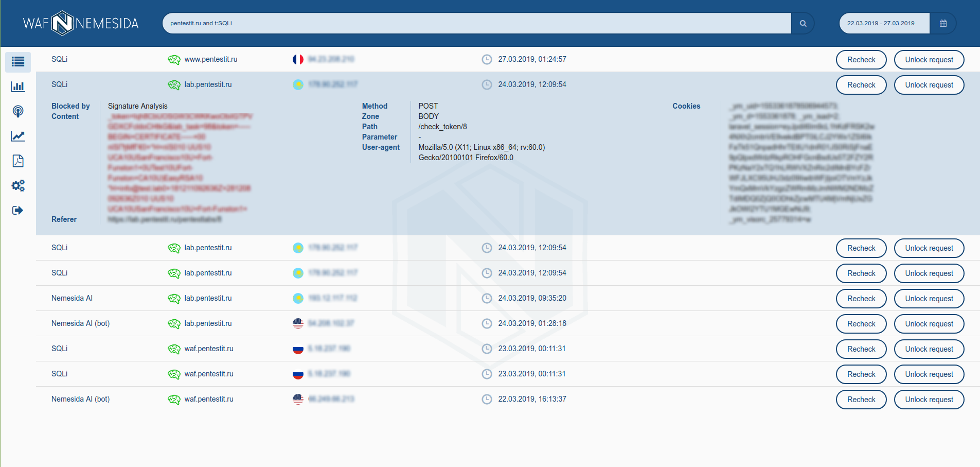Click the green host icon in 01:28:18 row
980x467 pixels.
tap(174, 324)
